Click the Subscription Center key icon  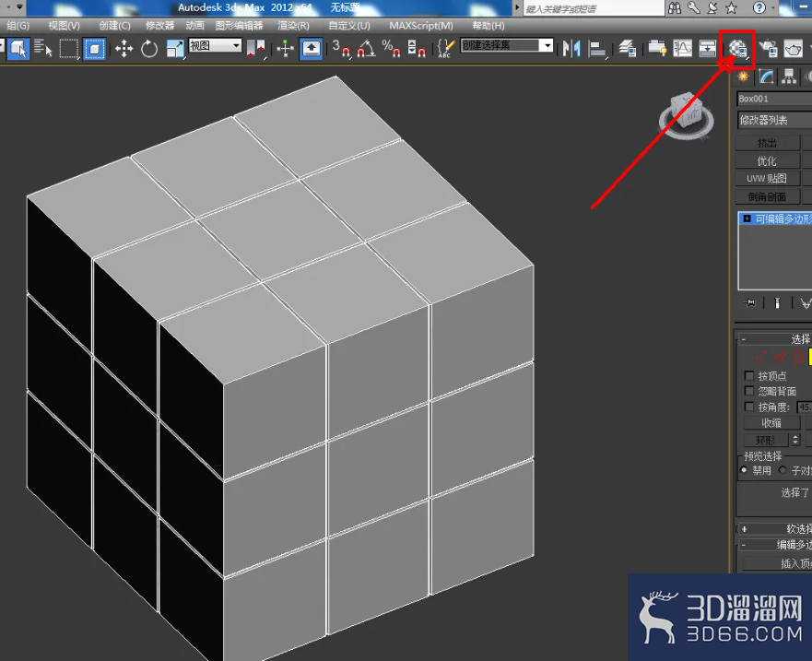(693, 7)
